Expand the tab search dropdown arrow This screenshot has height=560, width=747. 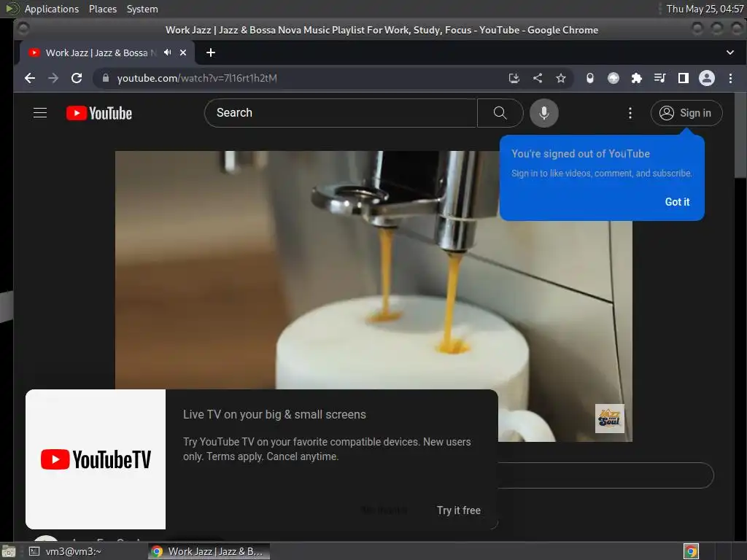(x=729, y=52)
